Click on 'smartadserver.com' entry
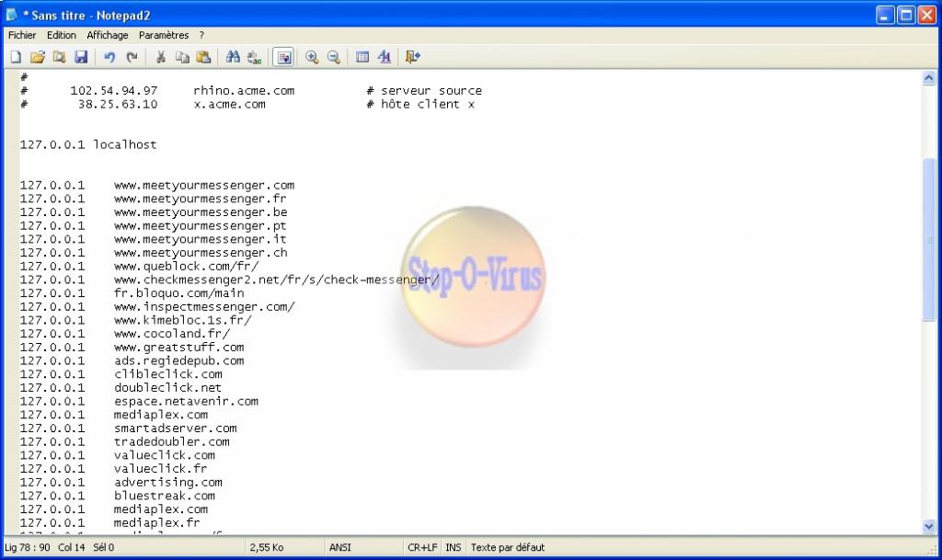This screenshot has height=560, width=942. 176,429
